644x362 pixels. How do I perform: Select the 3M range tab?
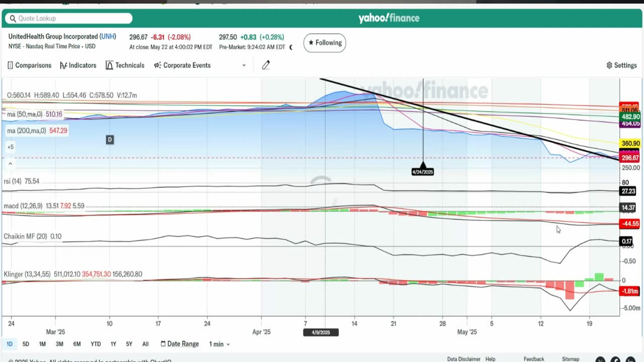(59, 344)
